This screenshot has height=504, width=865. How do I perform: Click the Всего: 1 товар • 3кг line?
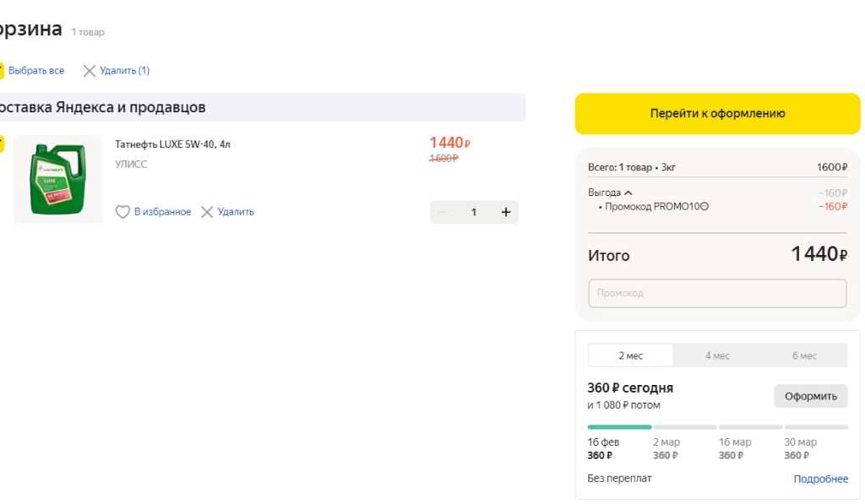pyautogui.click(x=632, y=167)
